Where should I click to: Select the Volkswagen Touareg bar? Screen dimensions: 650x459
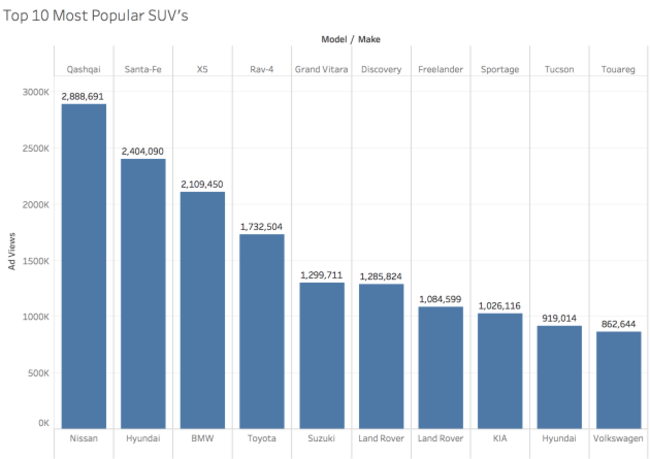pyautogui.click(x=618, y=379)
